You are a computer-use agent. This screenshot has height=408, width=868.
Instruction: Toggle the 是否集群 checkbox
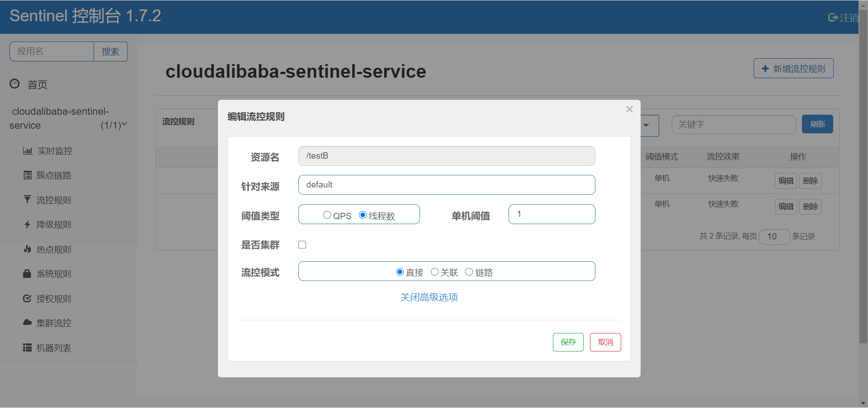click(302, 244)
